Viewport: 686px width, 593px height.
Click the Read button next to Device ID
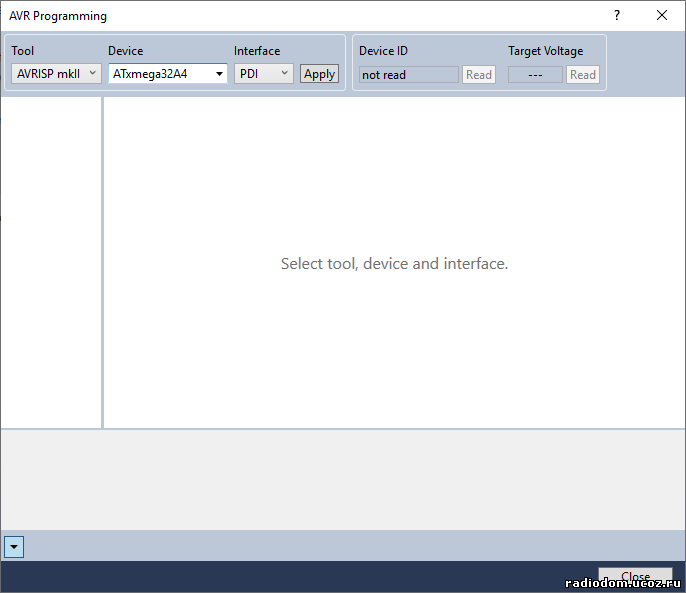click(479, 74)
